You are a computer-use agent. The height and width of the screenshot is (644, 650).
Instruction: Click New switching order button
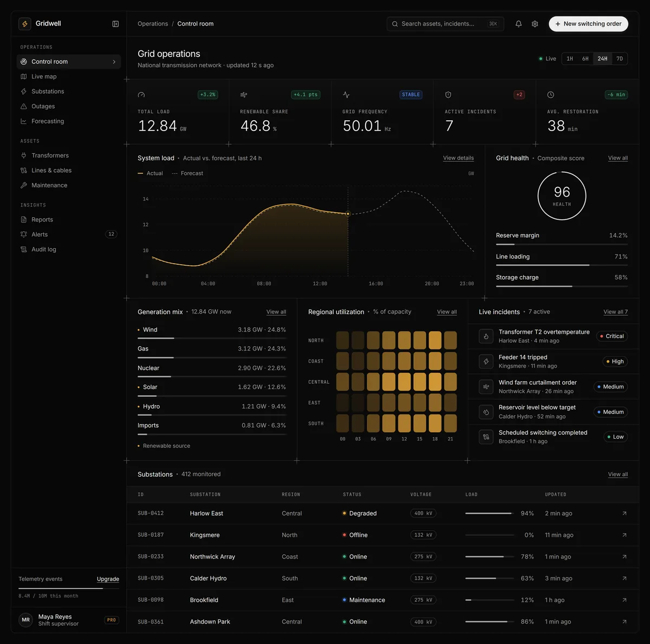pos(588,24)
